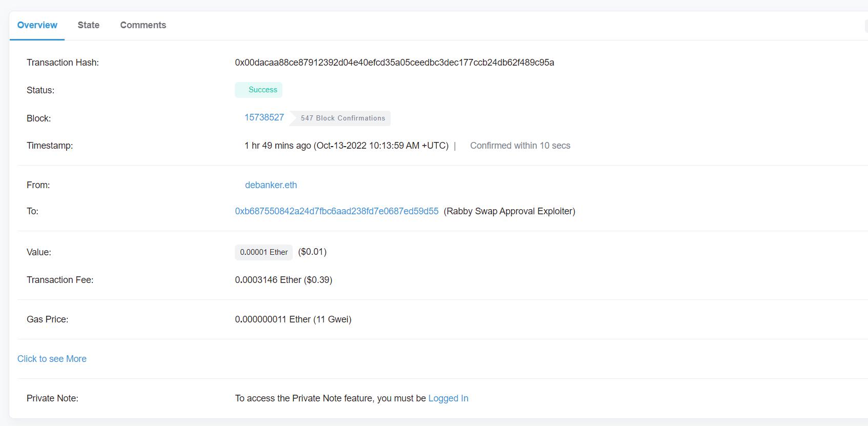Click the Confirmed within 10 secs text
868x426 pixels.
click(x=520, y=146)
